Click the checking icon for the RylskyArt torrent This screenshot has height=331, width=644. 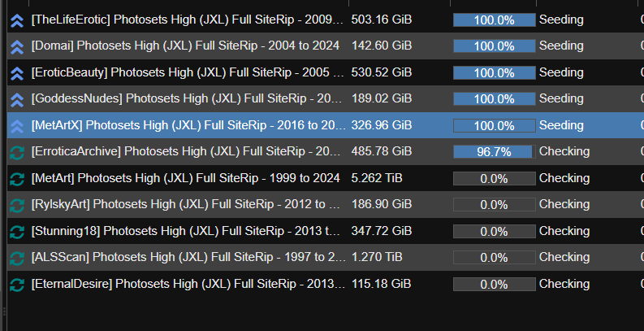click(x=16, y=205)
